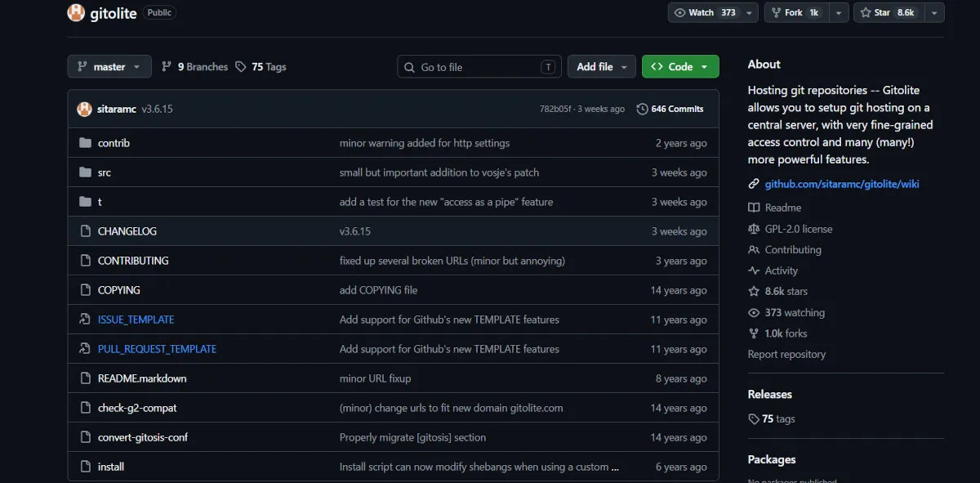Image resolution: width=980 pixels, height=483 pixels.
Task: Click the COPYING file icon
Action: tap(85, 290)
